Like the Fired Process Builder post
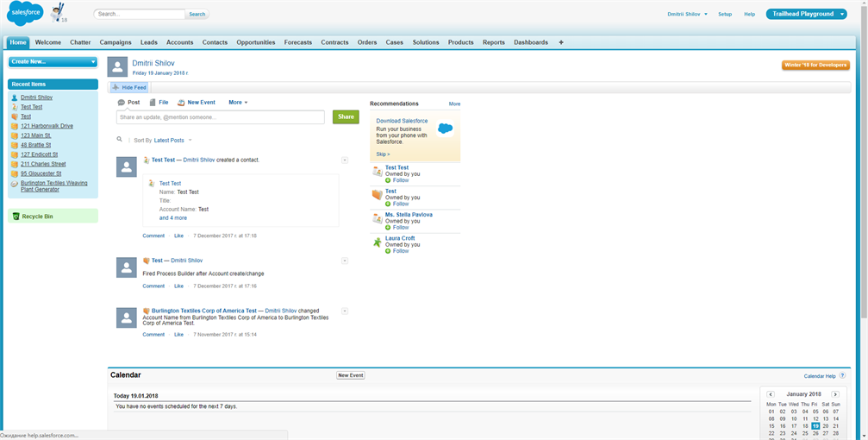The height and width of the screenshot is (440, 868). point(178,286)
